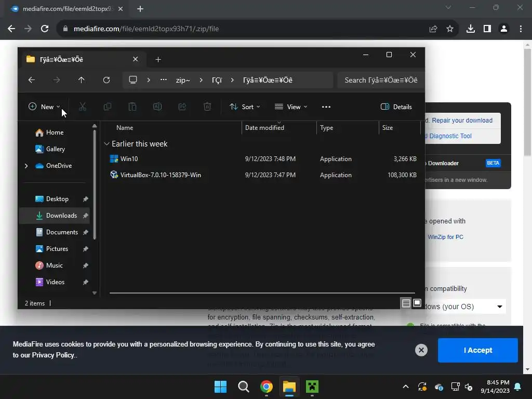Screen dimensions: 532x399
Task: Switch to large thumbnails view layout
Action: coord(417,303)
